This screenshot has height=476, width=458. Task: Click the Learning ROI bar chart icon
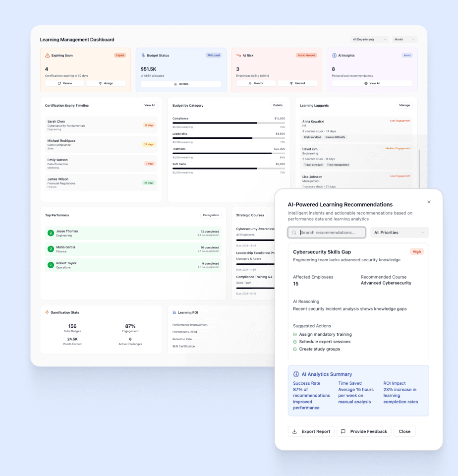point(174,312)
